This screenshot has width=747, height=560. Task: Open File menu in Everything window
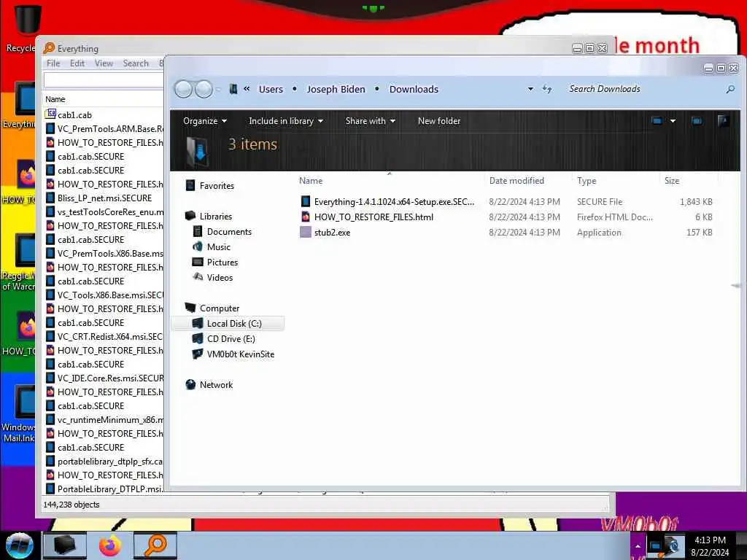coord(53,63)
